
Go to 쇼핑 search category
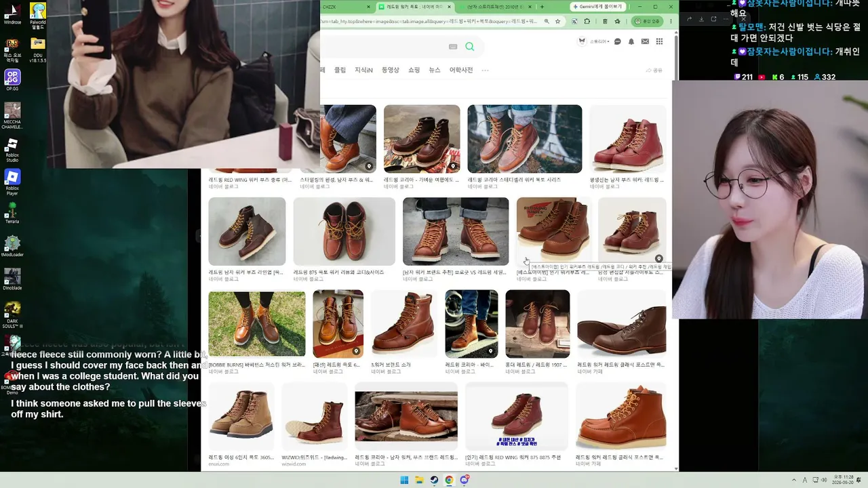[x=414, y=70]
